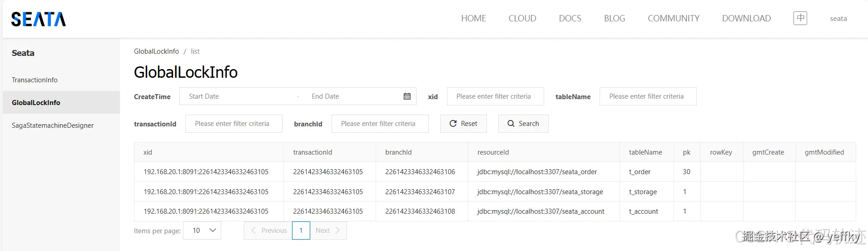Open TransactionInfo in the sidebar
This screenshot has height=251, width=868.
point(35,80)
